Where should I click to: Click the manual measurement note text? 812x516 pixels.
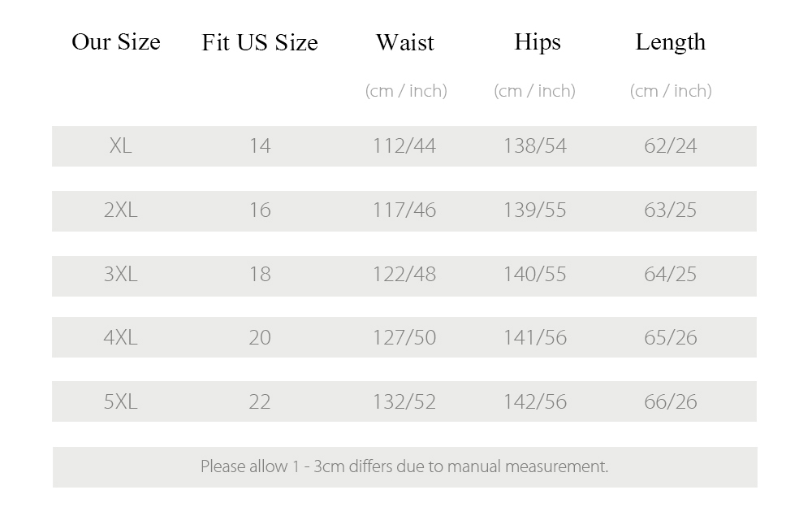[404, 466]
